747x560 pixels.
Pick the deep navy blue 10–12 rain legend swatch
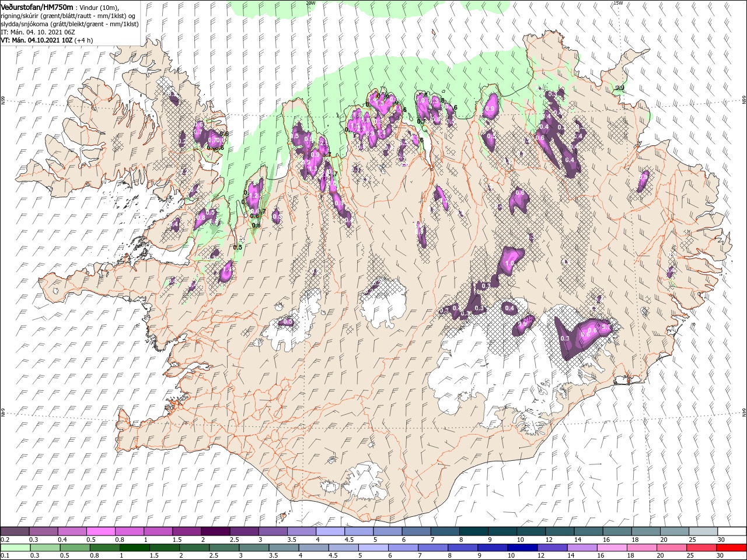[x=523, y=548]
